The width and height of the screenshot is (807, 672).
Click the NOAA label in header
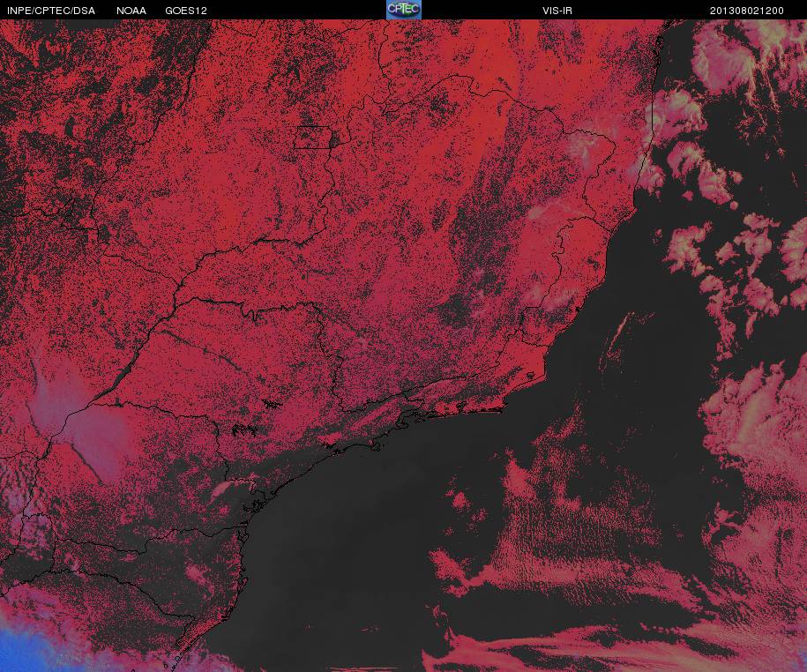coord(131,11)
